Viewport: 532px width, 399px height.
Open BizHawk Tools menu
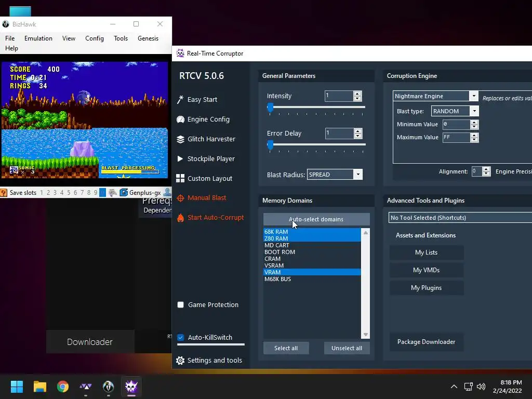click(121, 38)
